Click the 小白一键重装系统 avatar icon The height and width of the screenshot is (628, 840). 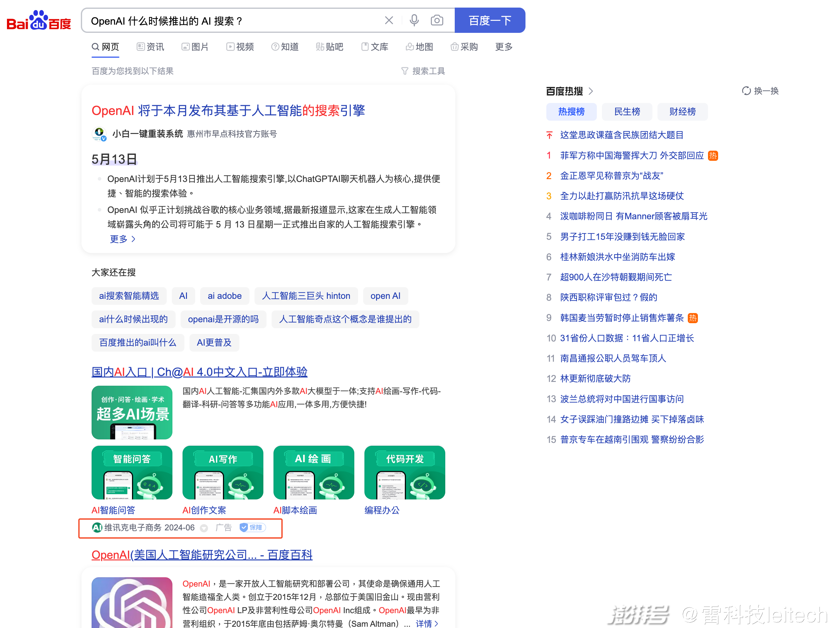[x=99, y=134]
